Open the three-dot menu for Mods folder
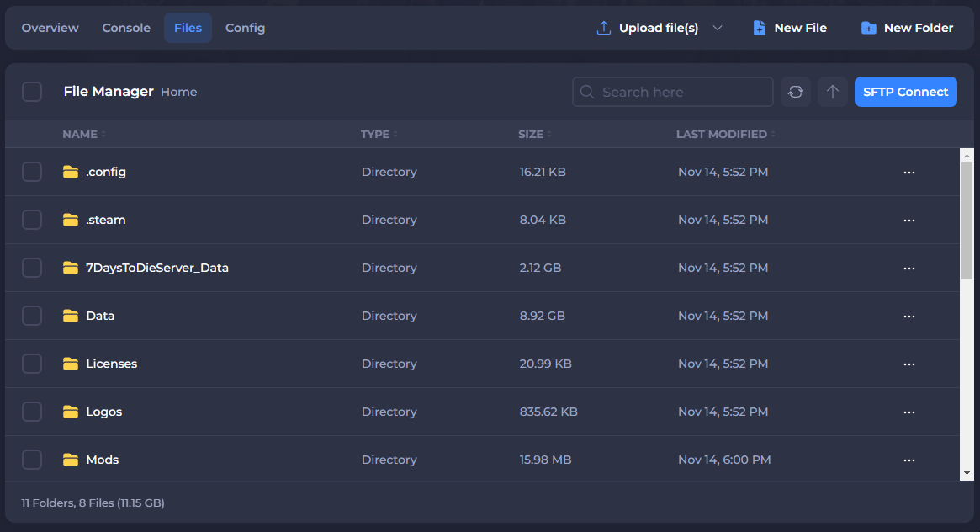Image resolution: width=980 pixels, height=532 pixels. (908, 460)
